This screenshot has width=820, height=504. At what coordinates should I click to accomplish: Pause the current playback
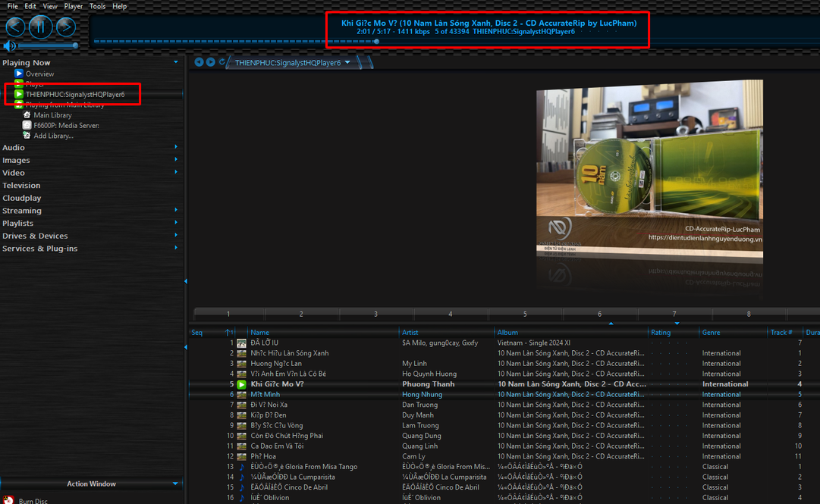41,27
